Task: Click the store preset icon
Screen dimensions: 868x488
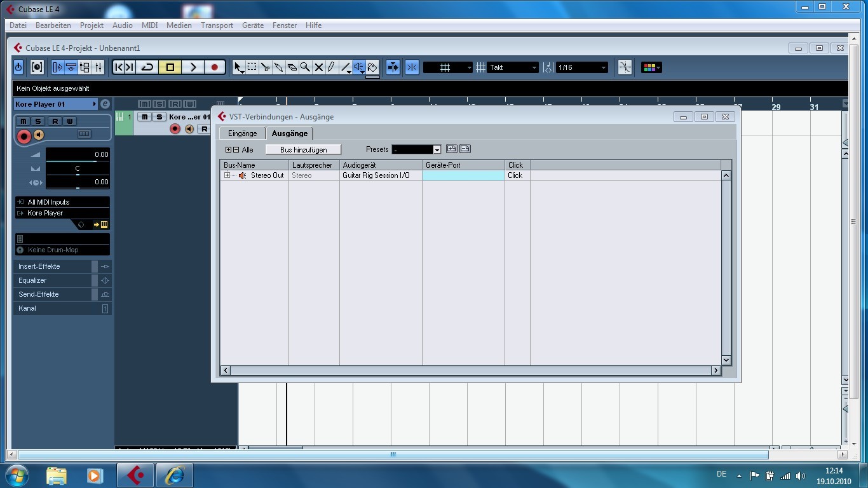Action: tap(452, 149)
